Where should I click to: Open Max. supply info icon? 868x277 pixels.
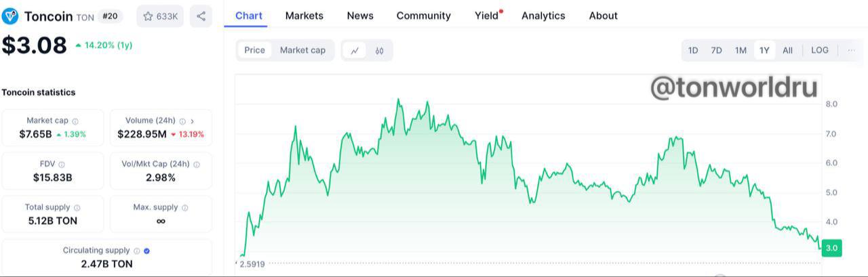coord(184,208)
